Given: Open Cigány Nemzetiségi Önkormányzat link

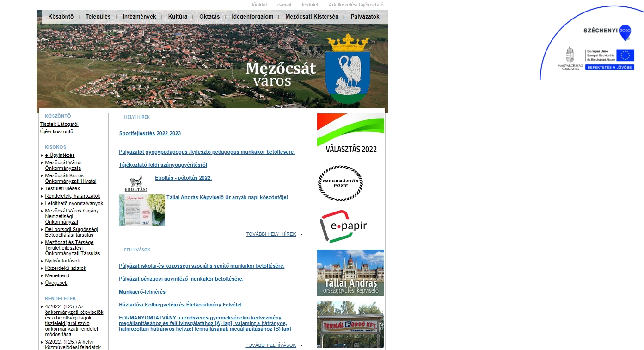Looking at the screenshot, I should pyautogui.click(x=72, y=217).
